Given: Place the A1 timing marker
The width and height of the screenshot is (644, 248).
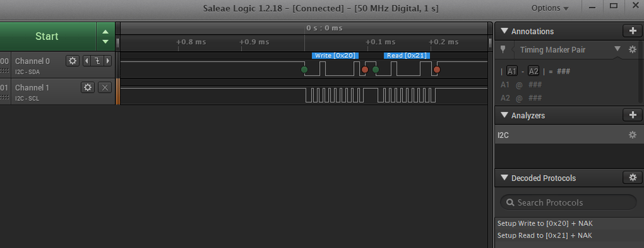Looking at the screenshot, I should (x=511, y=72).
